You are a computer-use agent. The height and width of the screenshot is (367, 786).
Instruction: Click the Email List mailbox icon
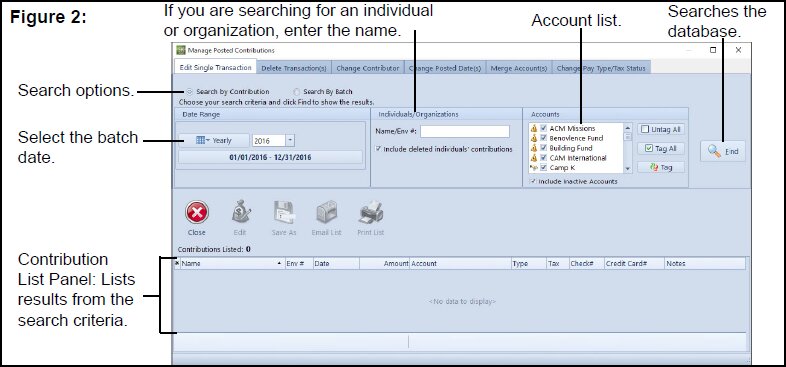[x=327, y=213]
